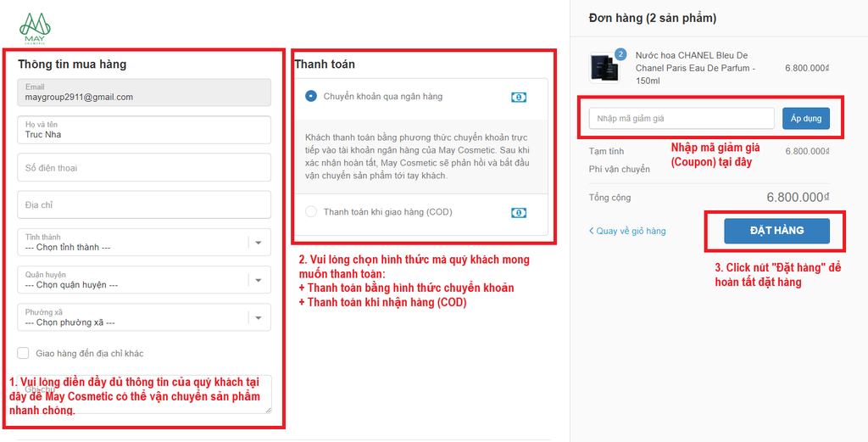
Task: Click bank transfer payment money icon
Action: coord(519,98)
